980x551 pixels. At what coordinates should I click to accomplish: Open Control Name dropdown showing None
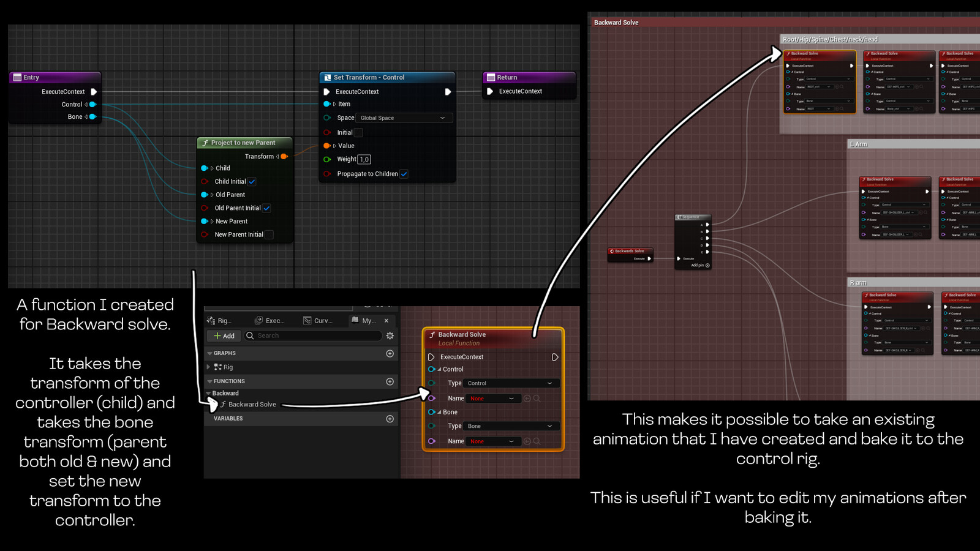coord(494,399)
